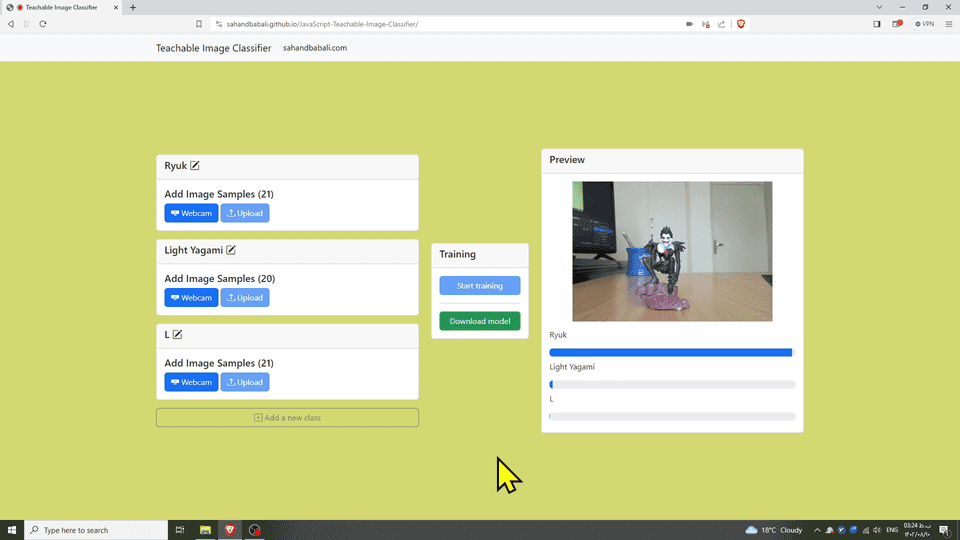The height and width of the screenshot is (540, 960).
Task: Open Brave Shields icon
Action: click(x=741, y=24)
